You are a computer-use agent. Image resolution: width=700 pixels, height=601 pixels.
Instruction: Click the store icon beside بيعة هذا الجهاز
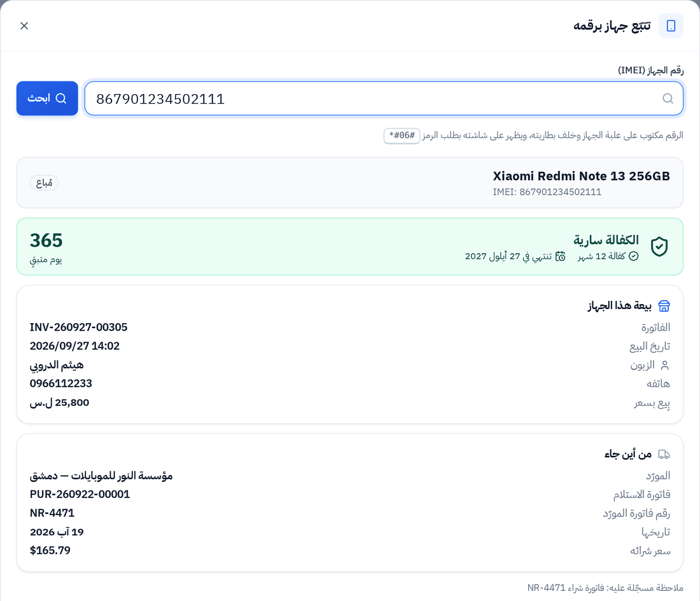coord(664,306)
